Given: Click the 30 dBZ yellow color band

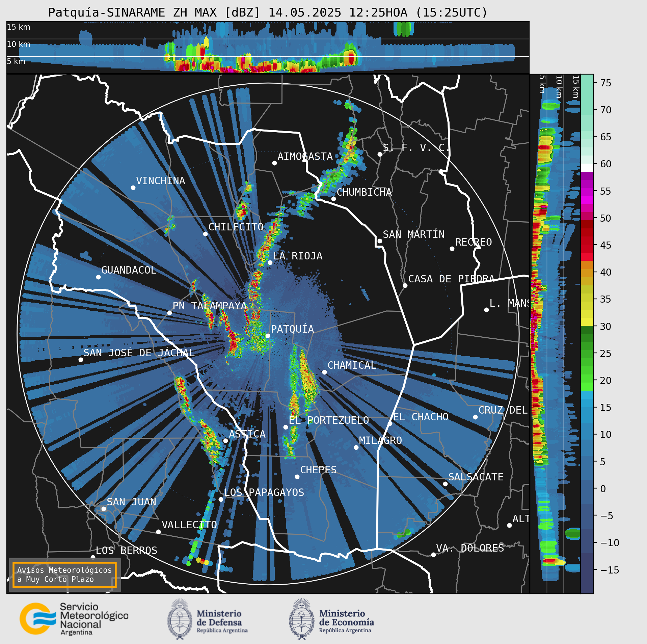Looking at the screenshot, I should click(587, 321).
